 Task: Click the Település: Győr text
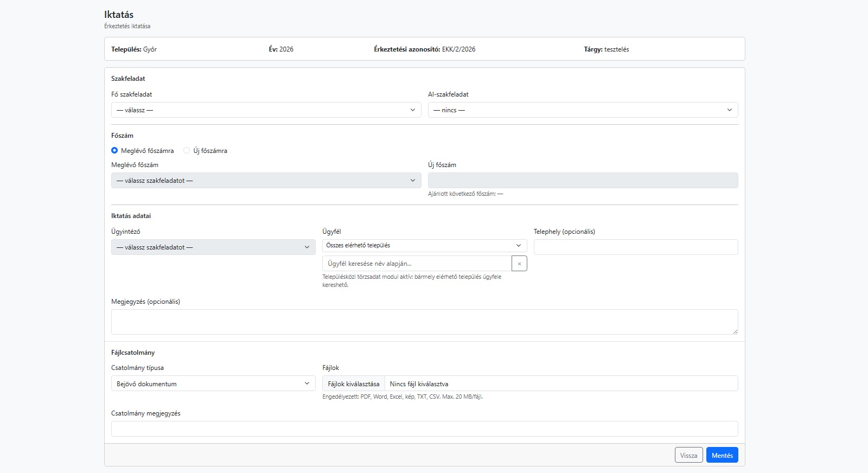point(134,49)
